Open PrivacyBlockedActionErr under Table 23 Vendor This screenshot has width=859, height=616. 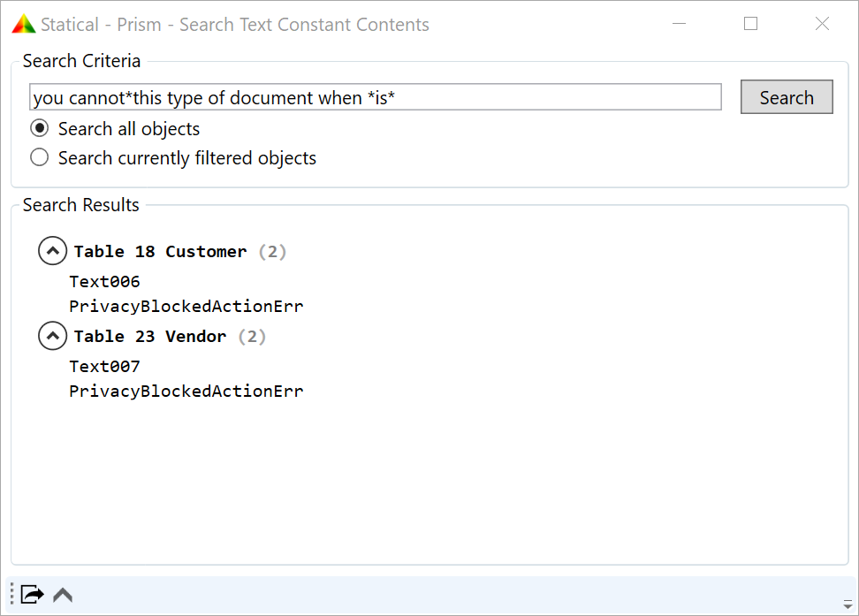[186, 391]
